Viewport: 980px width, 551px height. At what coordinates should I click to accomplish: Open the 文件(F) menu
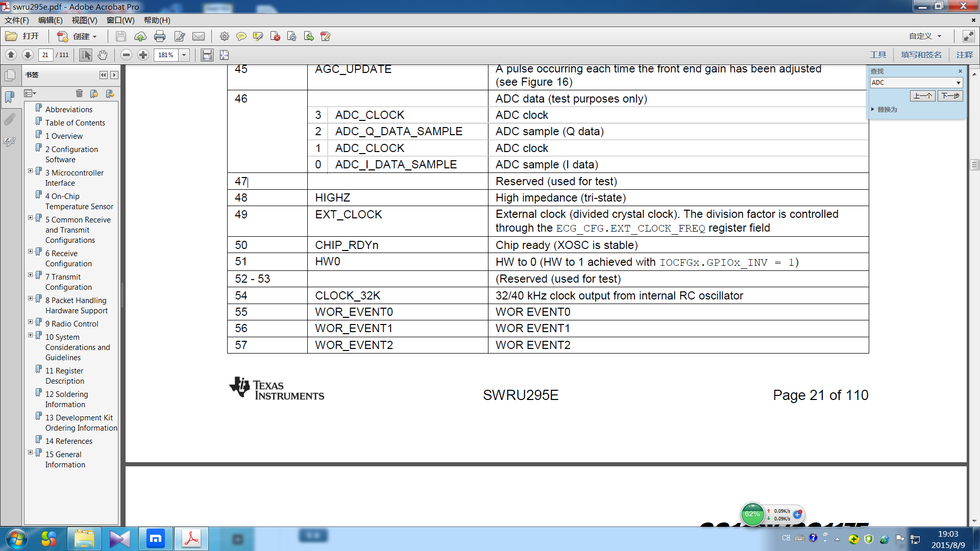click(x=17, y=20)
